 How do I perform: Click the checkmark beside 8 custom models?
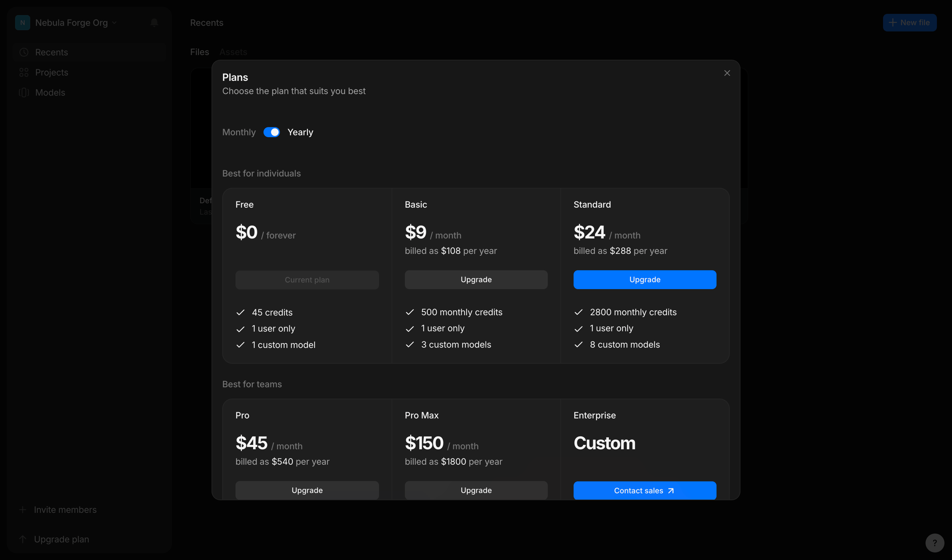click(x=578, y=344)
